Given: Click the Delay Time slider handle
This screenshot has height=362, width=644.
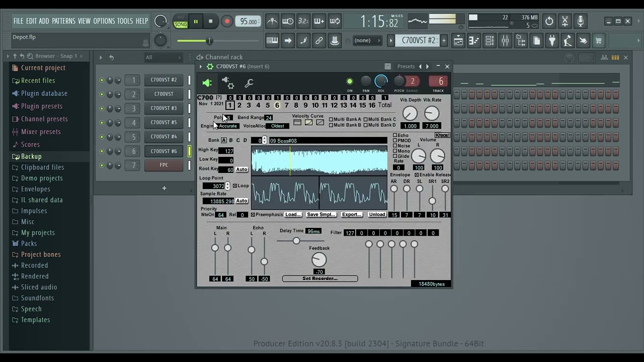Looking at the screenshot, I should click(x=296, y=241).
